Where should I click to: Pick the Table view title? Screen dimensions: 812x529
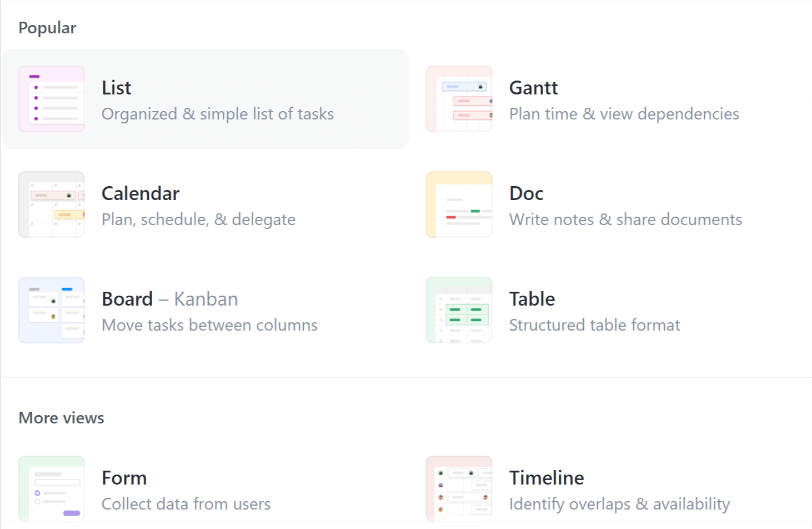pyautogui.click(x=532, y=299)
